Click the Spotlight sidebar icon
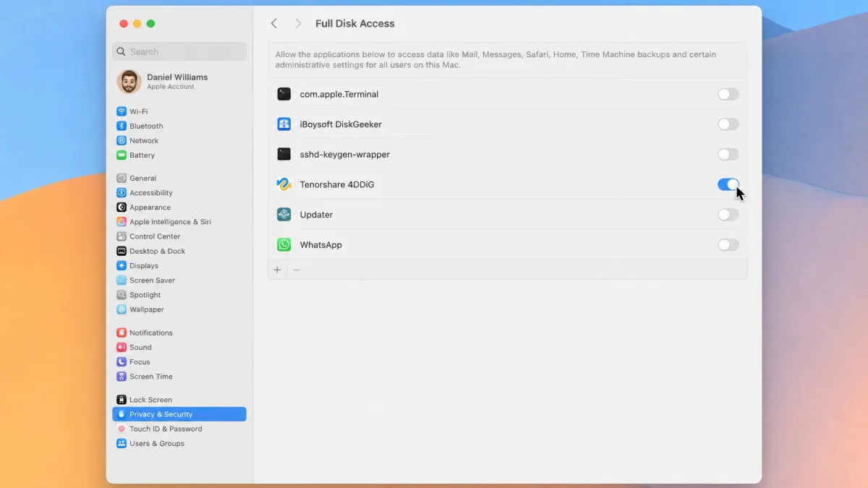 [x=122, y=295]
